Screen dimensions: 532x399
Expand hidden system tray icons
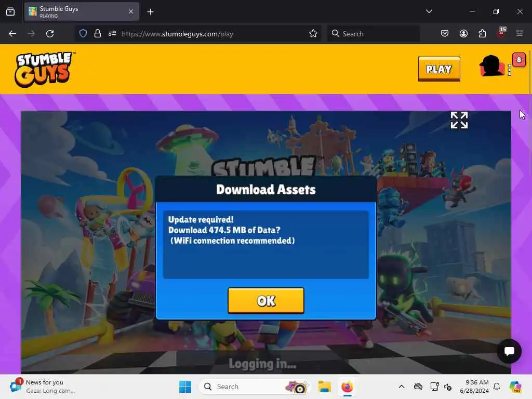(402, 387)
